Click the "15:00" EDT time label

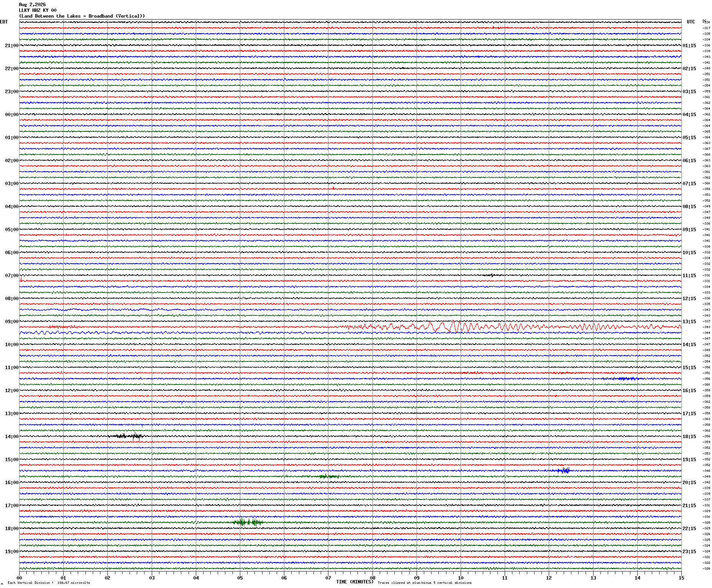(x=11, y=460)
